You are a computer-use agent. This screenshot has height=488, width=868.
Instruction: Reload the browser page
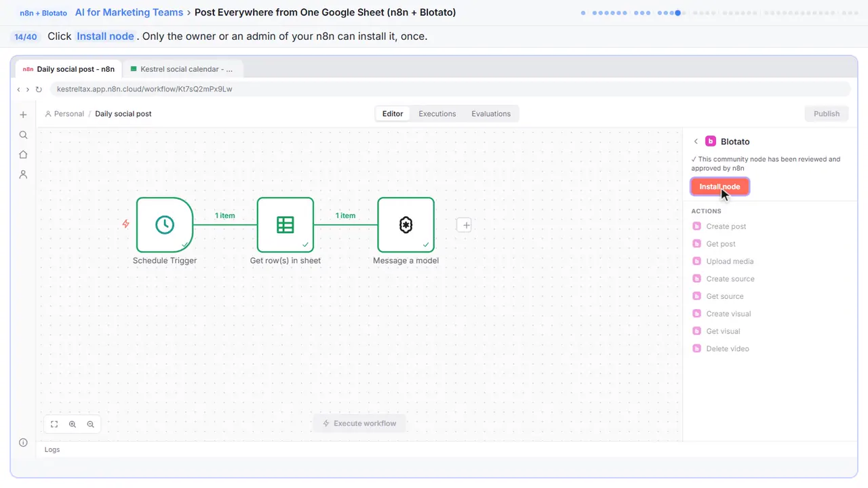click(x=39, y=89)
